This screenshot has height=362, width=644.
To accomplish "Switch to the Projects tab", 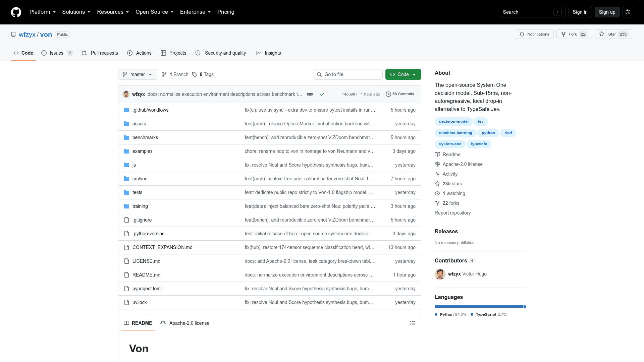I will [173, 53].
